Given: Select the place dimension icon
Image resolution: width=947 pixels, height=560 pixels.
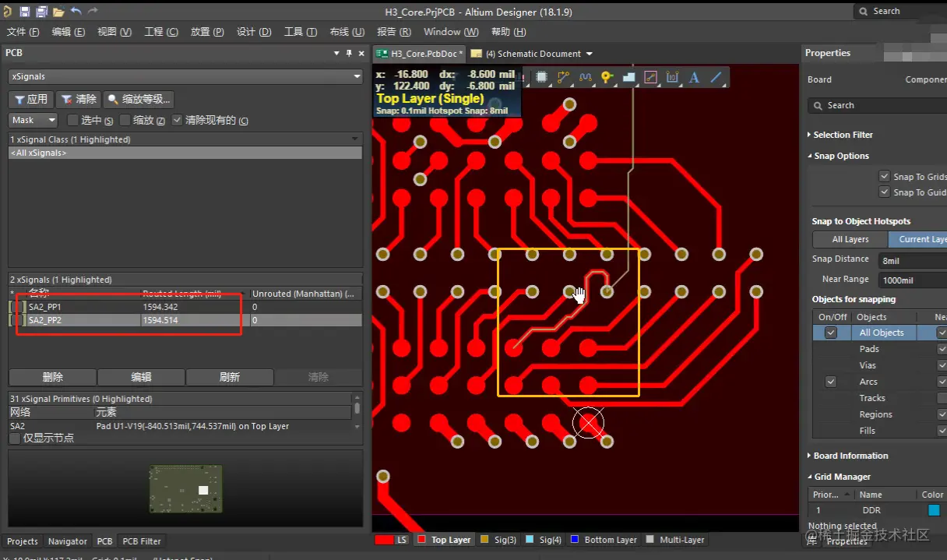Looking at the screenshot, I should [x=673, y=77].
